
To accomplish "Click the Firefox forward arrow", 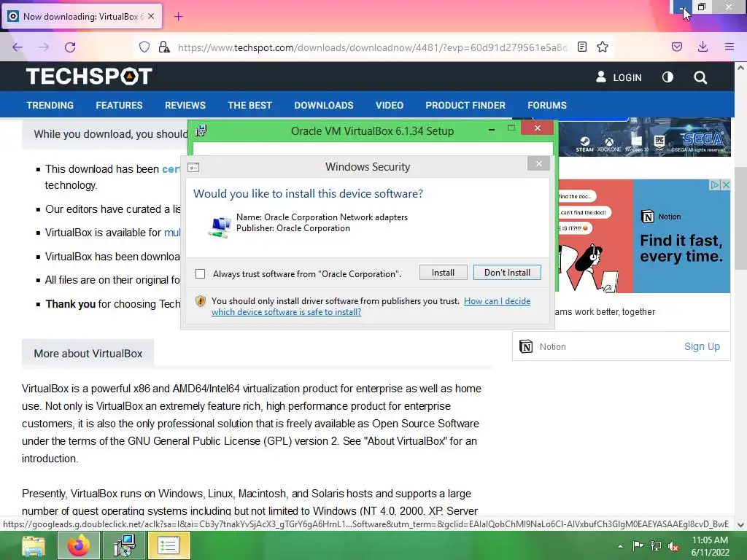I will [44, 47].
